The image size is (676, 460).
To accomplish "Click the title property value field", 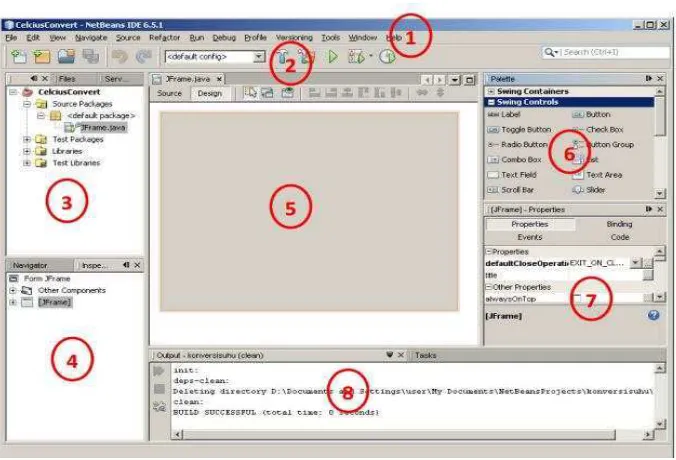I will (x=605, y=275).
